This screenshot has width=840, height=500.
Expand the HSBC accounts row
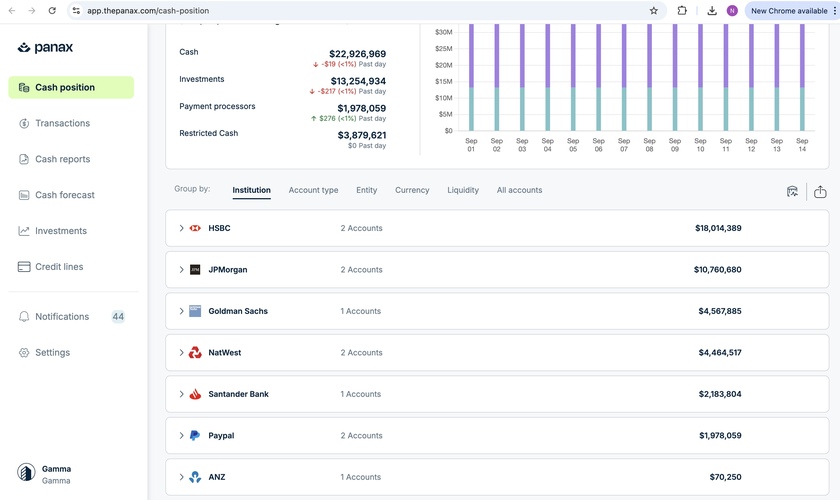click(x=181, y=228)
